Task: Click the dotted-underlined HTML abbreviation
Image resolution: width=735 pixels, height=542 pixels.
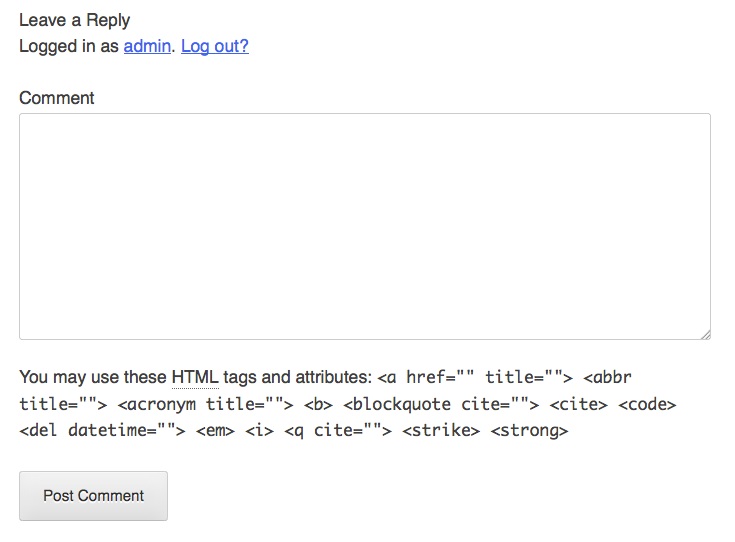Action: 194,378
